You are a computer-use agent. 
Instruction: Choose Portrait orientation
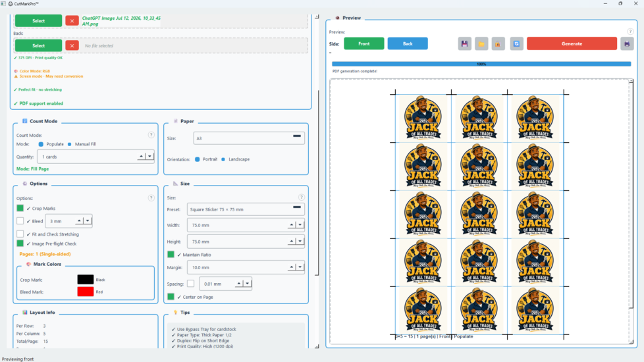pyautogui.click(x=197, y=159)
